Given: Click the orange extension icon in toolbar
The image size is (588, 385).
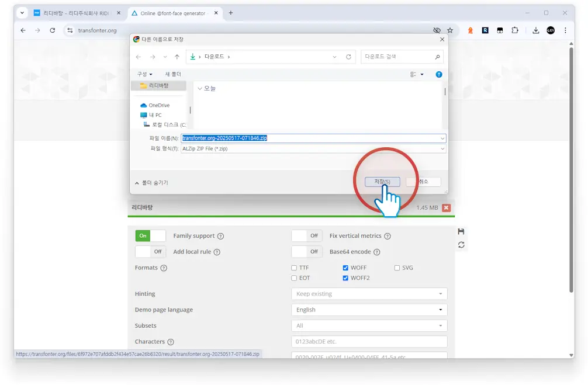Looking at the screenshot, I should 471,30.
